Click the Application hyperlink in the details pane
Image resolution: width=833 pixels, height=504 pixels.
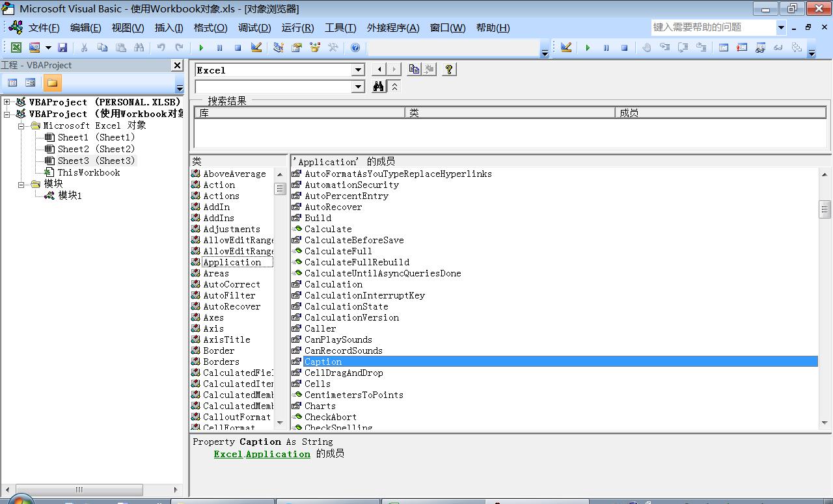[x=278, y=454]
